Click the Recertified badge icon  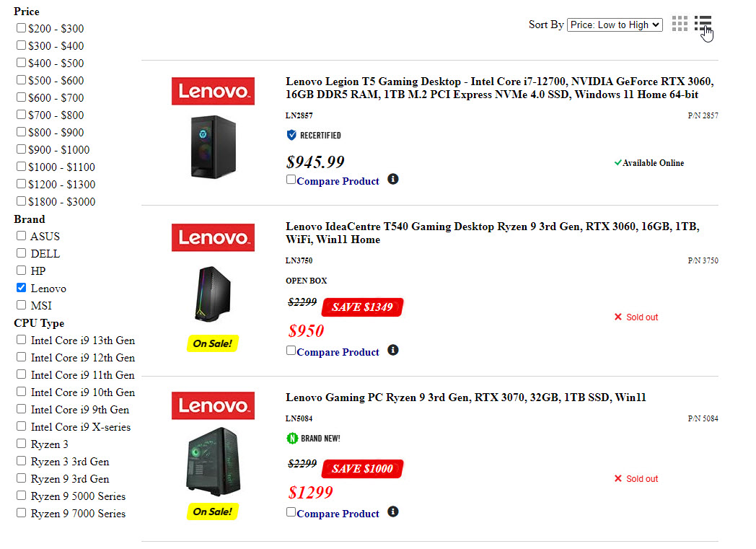tap(291, 135)
